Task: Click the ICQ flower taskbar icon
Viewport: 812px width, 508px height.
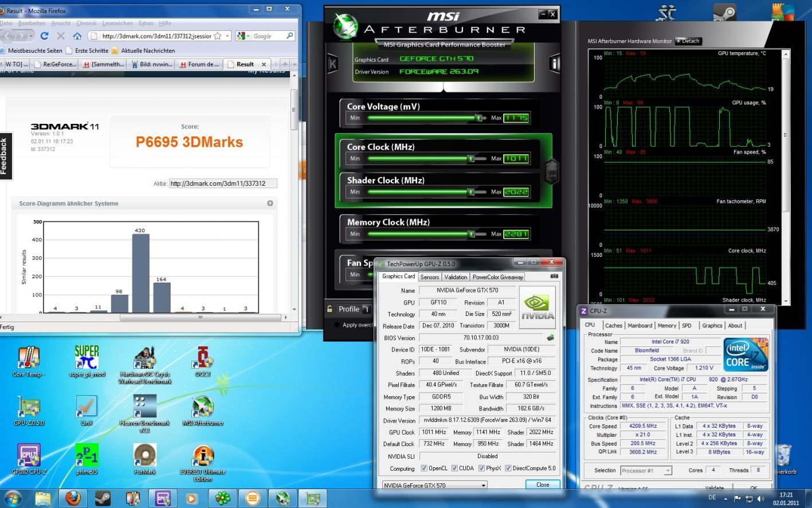Action: (222, 498)
